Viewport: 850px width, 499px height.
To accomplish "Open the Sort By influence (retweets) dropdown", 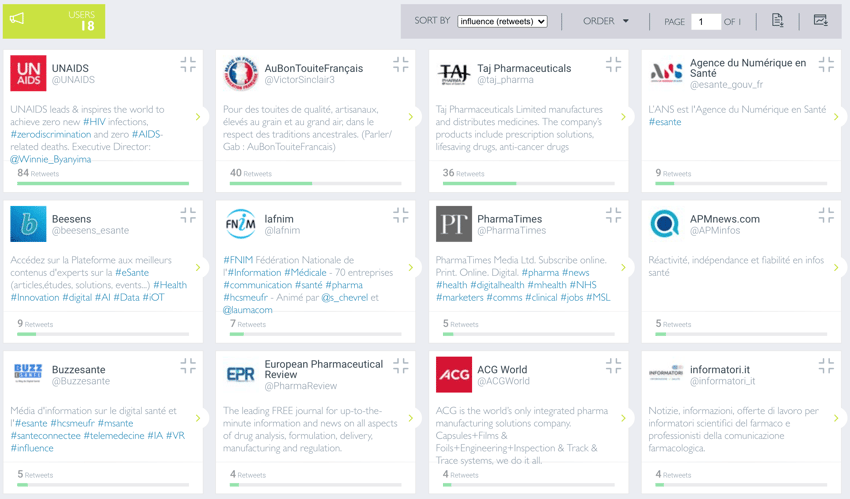I will [x=502, y=21].
